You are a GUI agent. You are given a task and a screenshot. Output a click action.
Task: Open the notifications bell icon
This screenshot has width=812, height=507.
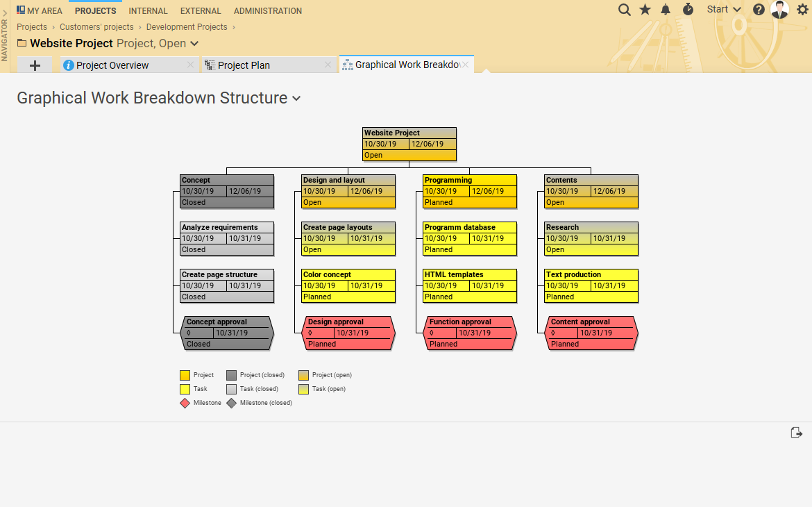(666, 10)
